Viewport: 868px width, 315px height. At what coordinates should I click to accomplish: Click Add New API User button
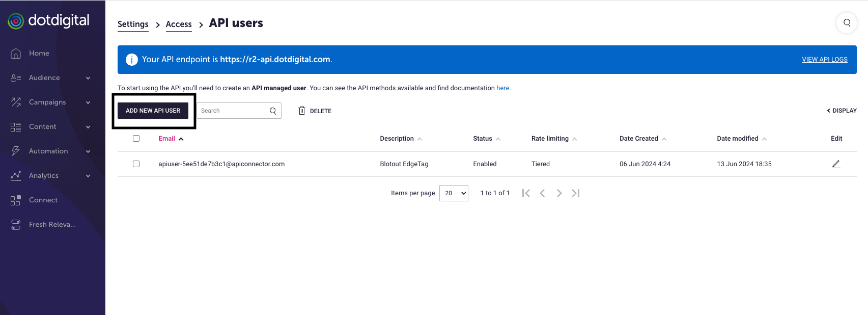pos(153,111)
